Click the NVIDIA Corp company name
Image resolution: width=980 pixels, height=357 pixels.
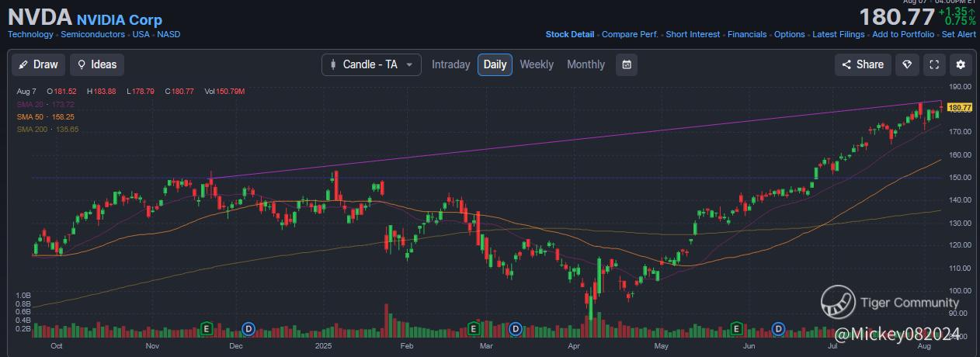(x=119, y=19)
